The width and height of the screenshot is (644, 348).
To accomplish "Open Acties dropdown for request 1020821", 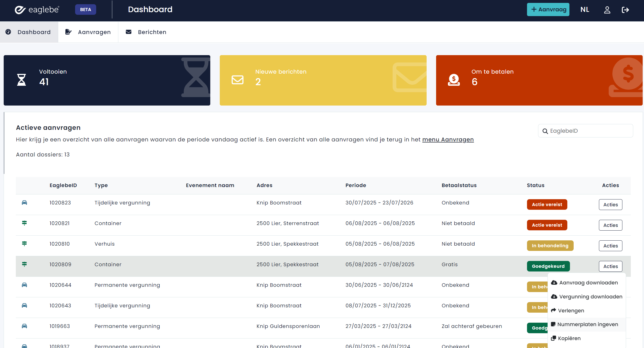I will pyautogui.click(x=610, y=225).
